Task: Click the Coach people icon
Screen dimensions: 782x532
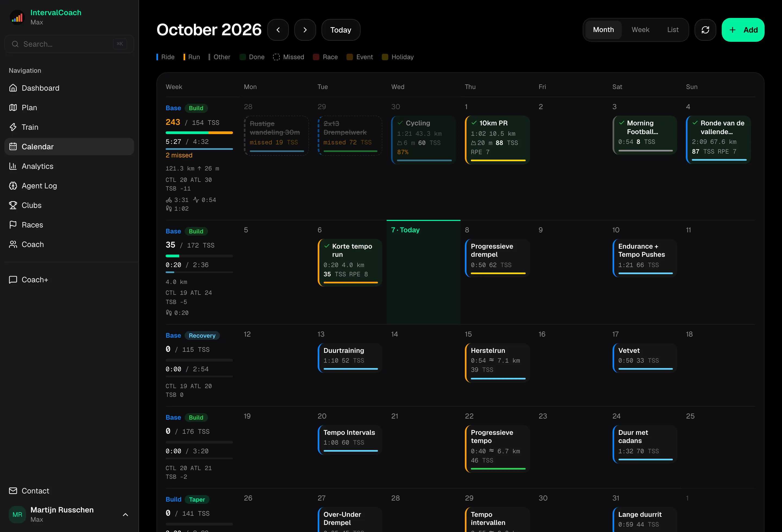Action: pyautogui.click(x=13, y=244)
